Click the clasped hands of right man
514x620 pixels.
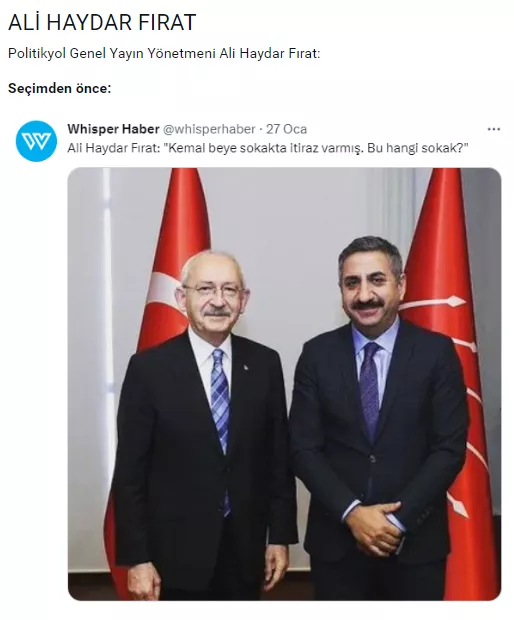point(376,527)
